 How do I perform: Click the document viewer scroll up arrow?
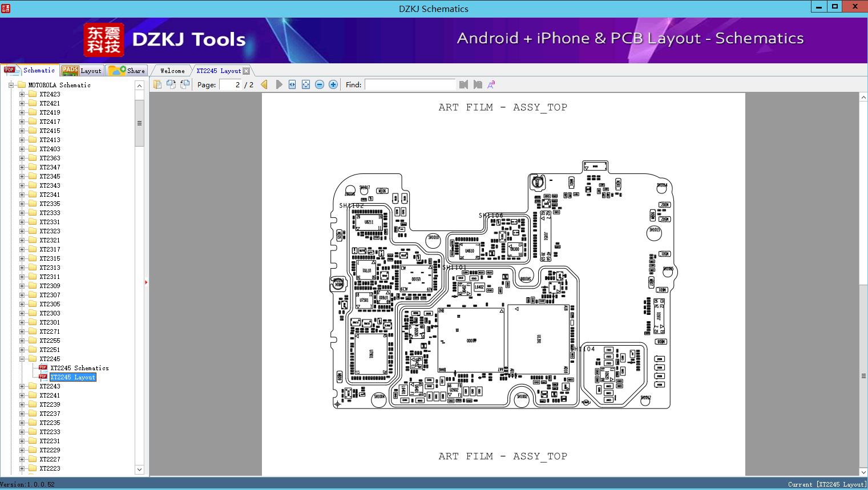click(x=863, y=98)
